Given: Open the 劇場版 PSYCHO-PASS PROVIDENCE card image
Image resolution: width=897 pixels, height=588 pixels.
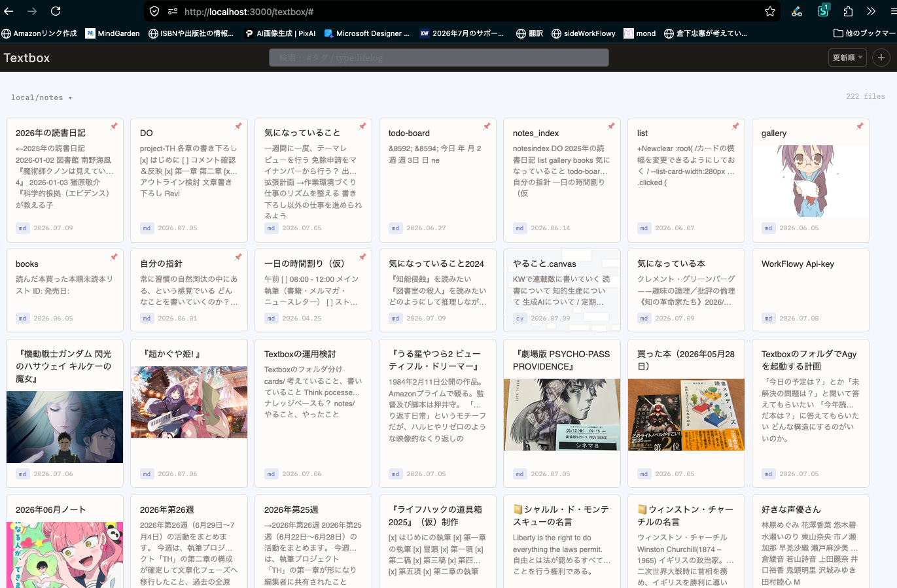Looking at the screenshot, I should click(562, 415).
